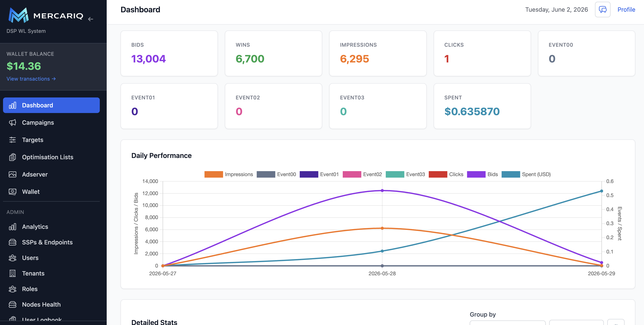Click the Dashboard bar chart icon
This screenshot has width=644, height=325.
click(x=13, y=105)
